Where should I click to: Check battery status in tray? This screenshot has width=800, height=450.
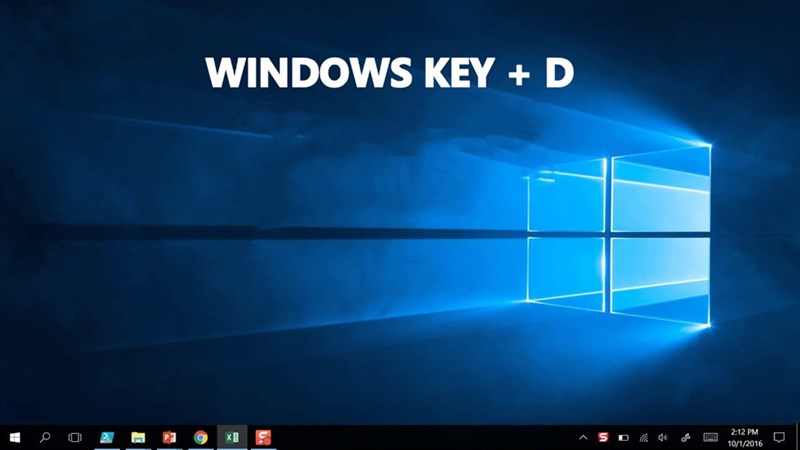(623, 438)
